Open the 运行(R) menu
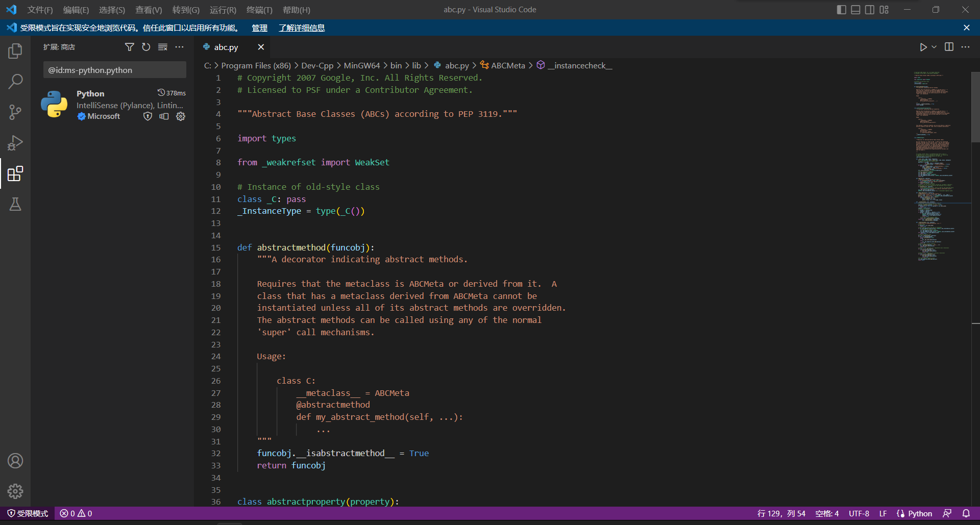The image size is (980, 525). [223, 10]
